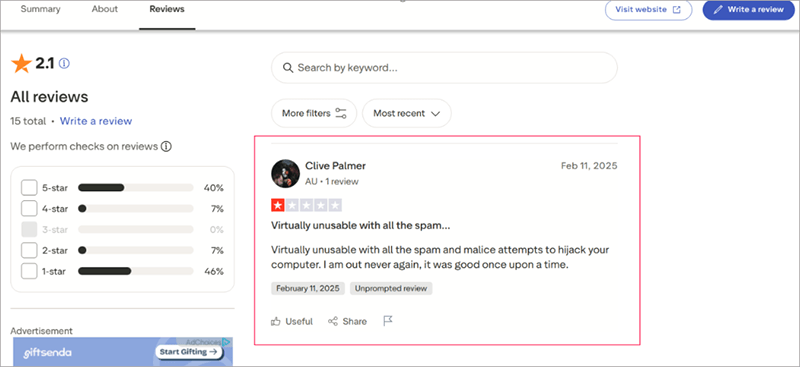Tick the 2-star filter checkbox
Image resolution: width=800 pixels, height=367 pixels.
pos(29,251)
